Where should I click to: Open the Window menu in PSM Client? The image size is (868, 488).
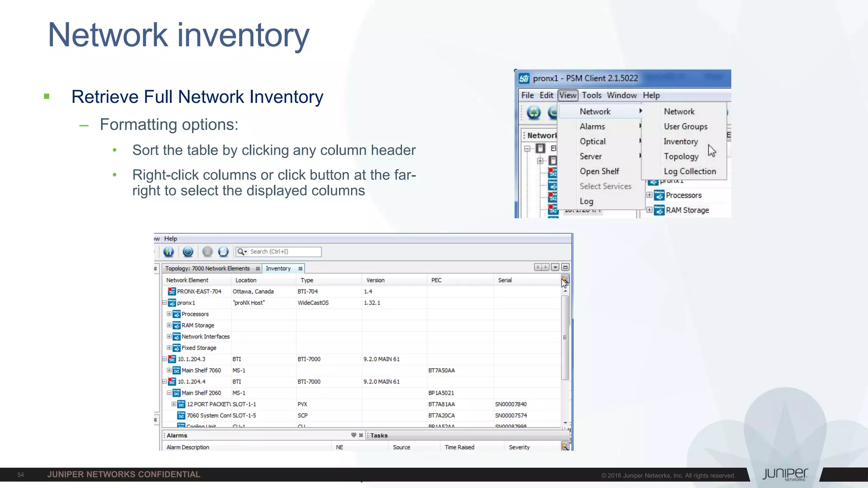click(x=622, y=95)
